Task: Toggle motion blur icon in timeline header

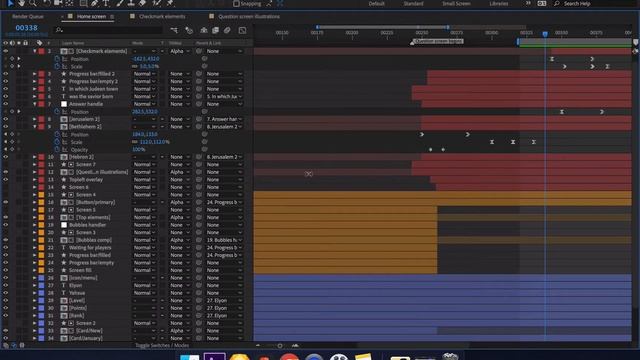Action: point(227,30)
